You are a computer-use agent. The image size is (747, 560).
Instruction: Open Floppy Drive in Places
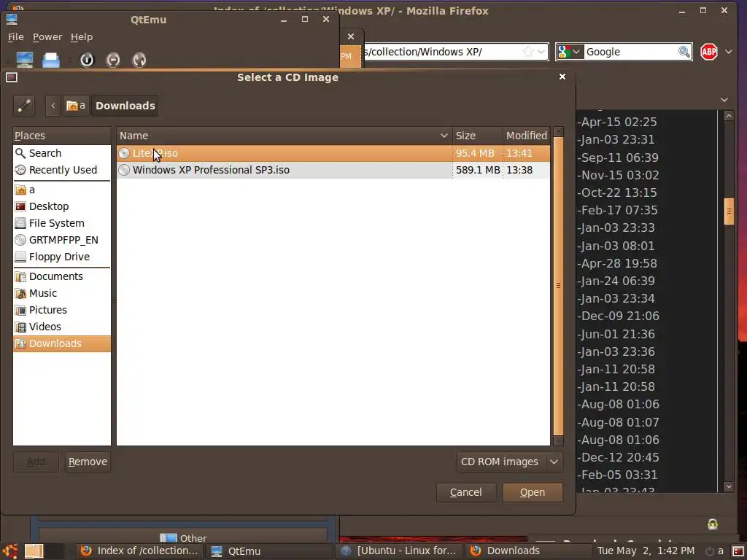61,257
